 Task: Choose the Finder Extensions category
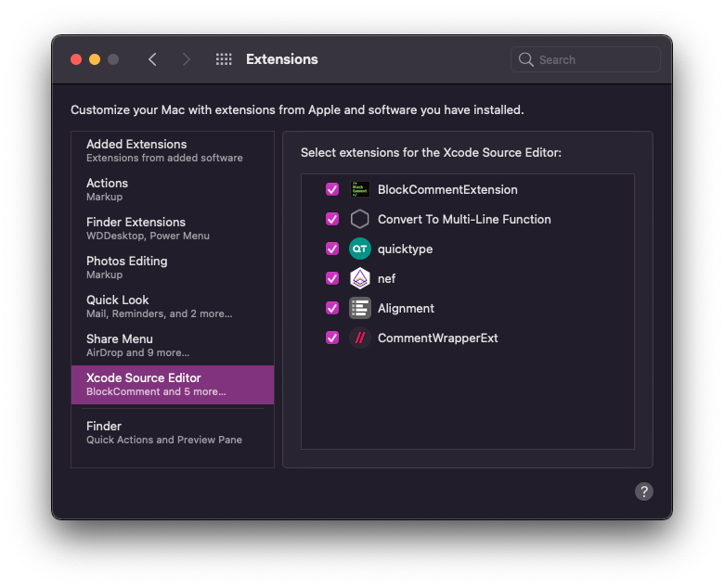173,229
